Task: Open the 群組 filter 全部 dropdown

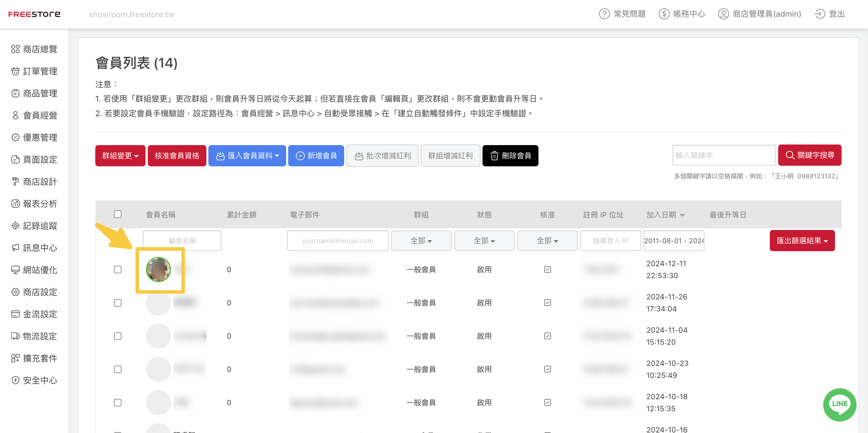Action: coord(421,241)
